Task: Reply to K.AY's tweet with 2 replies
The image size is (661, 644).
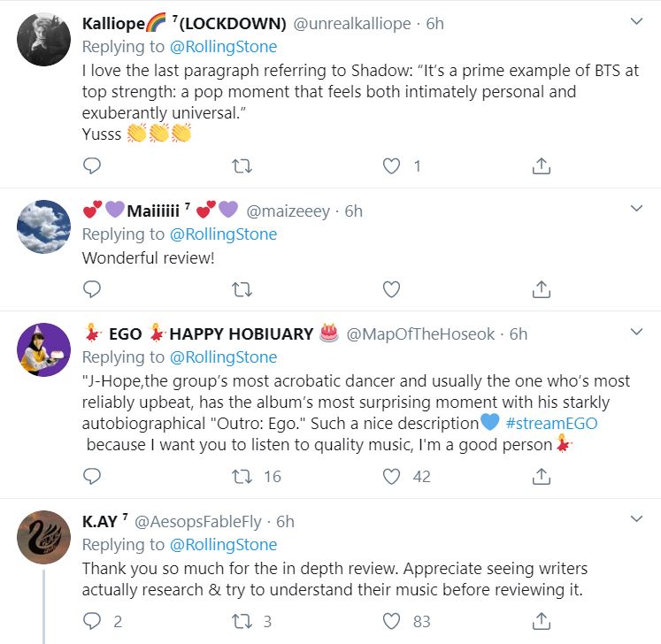Action: pos(92,621)
